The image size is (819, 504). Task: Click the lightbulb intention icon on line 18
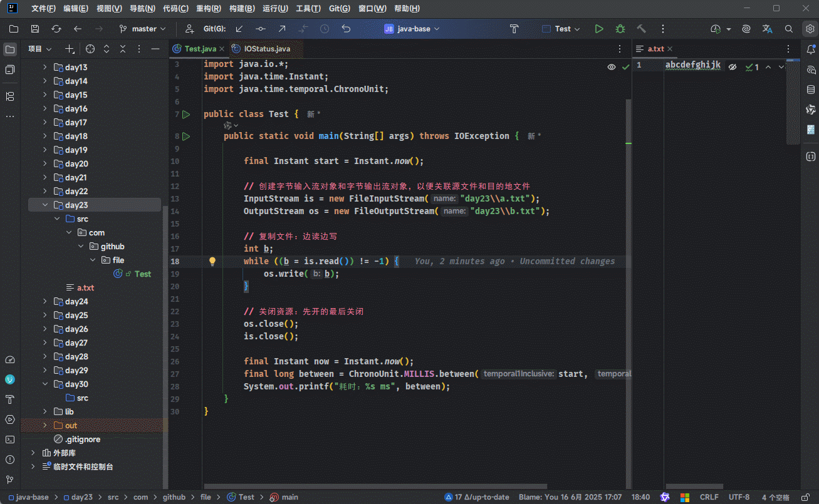pyautogui.click(x=212, y=261)
